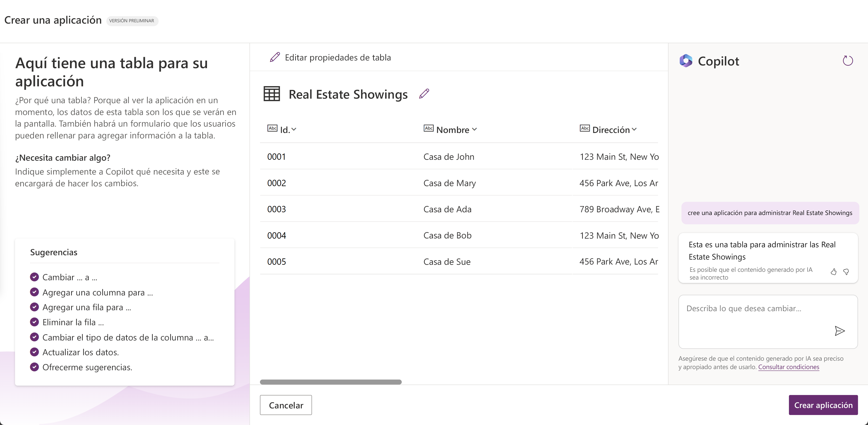
Task: Click the Describa lo que desea cambiar input
Action: (768, 322)
